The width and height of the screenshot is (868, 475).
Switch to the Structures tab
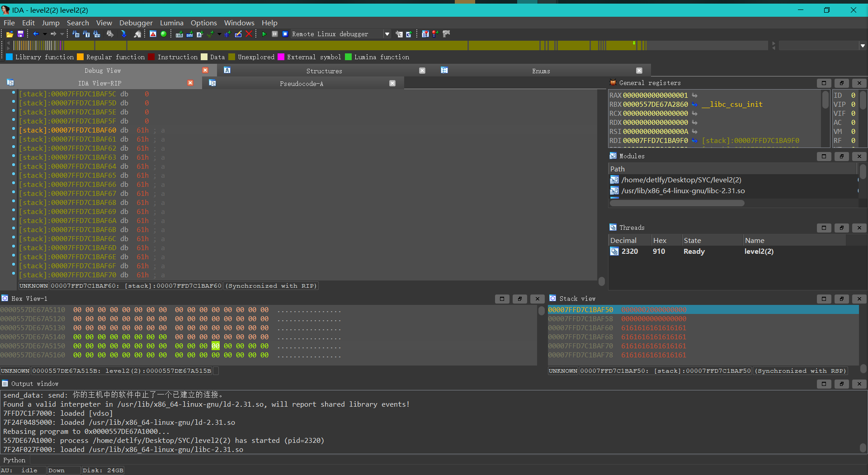[324, 71]
